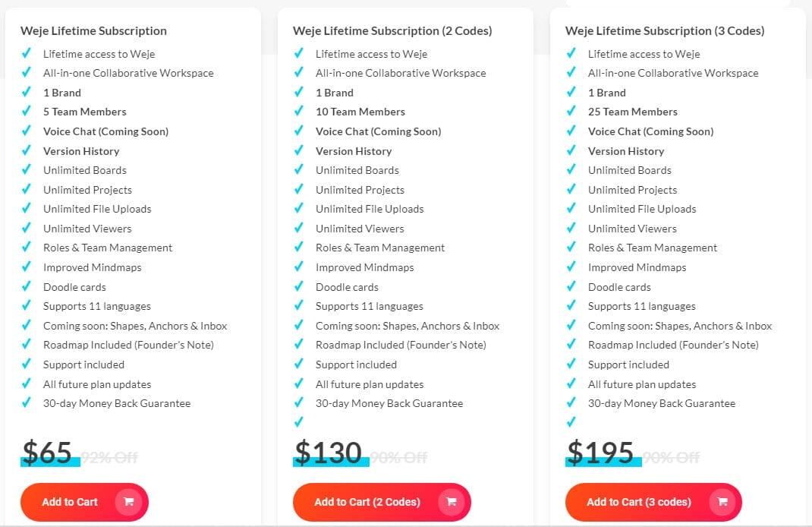Click cart icon on 3 codes button
The width and height of the screenshot is (812, 527).
pos(722,502)
